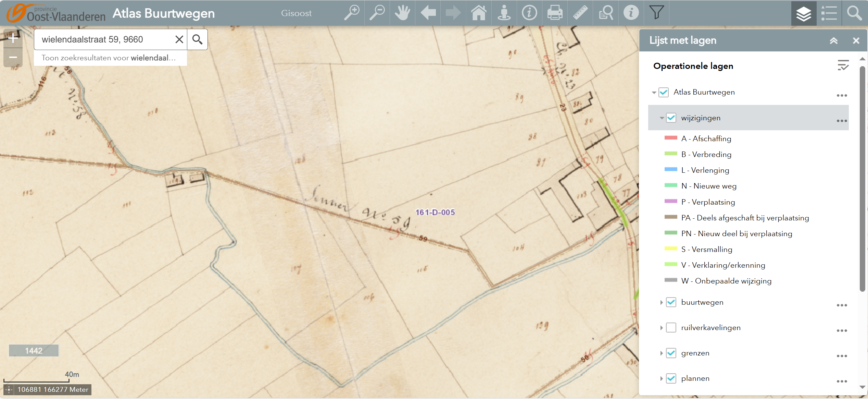The height and width of the screenshot is (399, 868).
Task: Select the zoom-in magnifier tool
Action: 352,13
